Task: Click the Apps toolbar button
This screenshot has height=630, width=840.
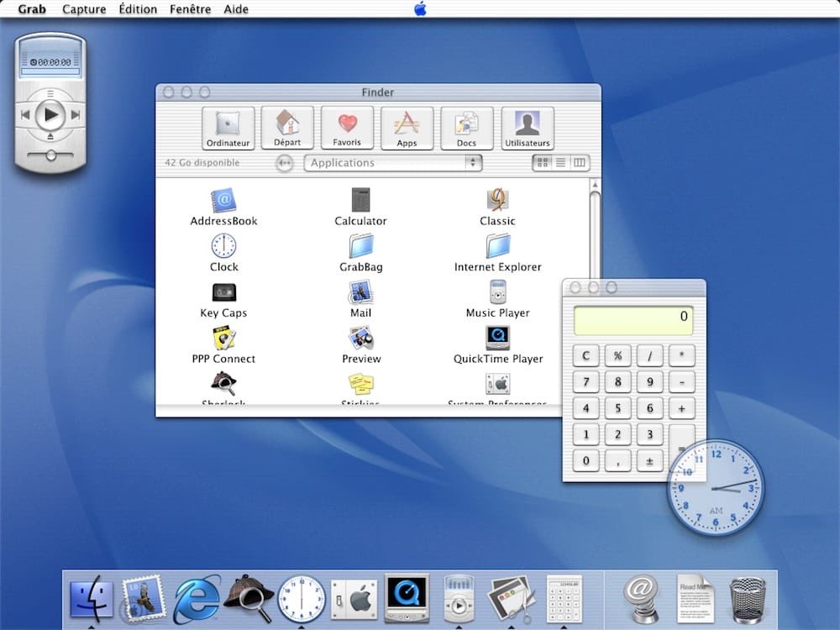Action: [407, 129]
